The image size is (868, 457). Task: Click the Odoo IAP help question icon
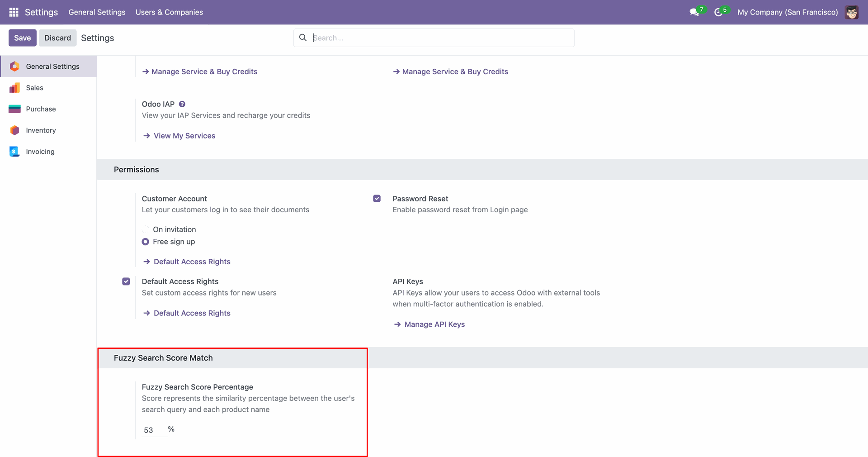(x=182, y=104)
